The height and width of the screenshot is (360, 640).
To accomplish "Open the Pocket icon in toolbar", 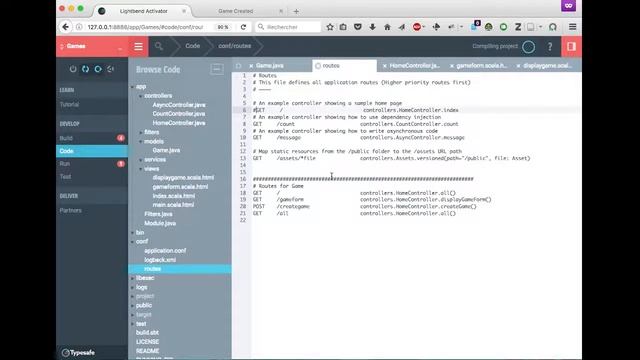I will (358, 27).
